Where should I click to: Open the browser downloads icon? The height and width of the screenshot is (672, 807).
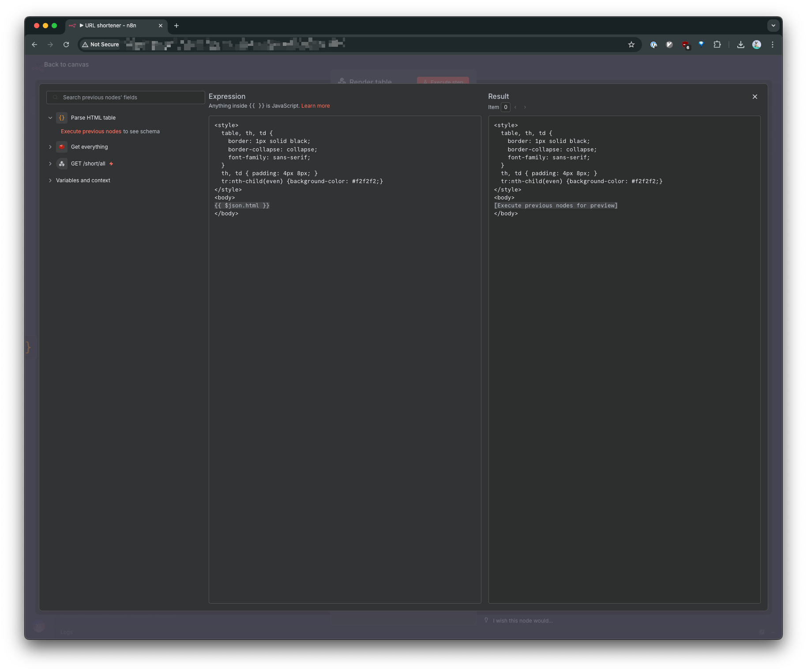click(740, 45)
